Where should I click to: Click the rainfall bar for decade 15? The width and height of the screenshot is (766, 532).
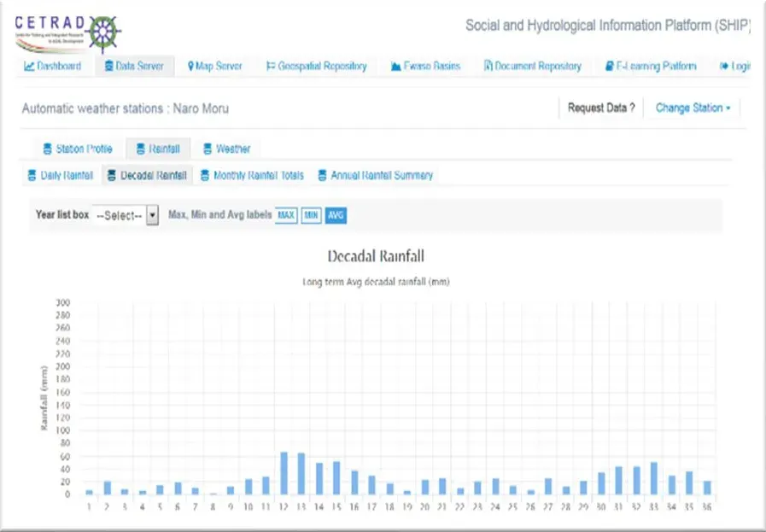[x=336, y=478]
